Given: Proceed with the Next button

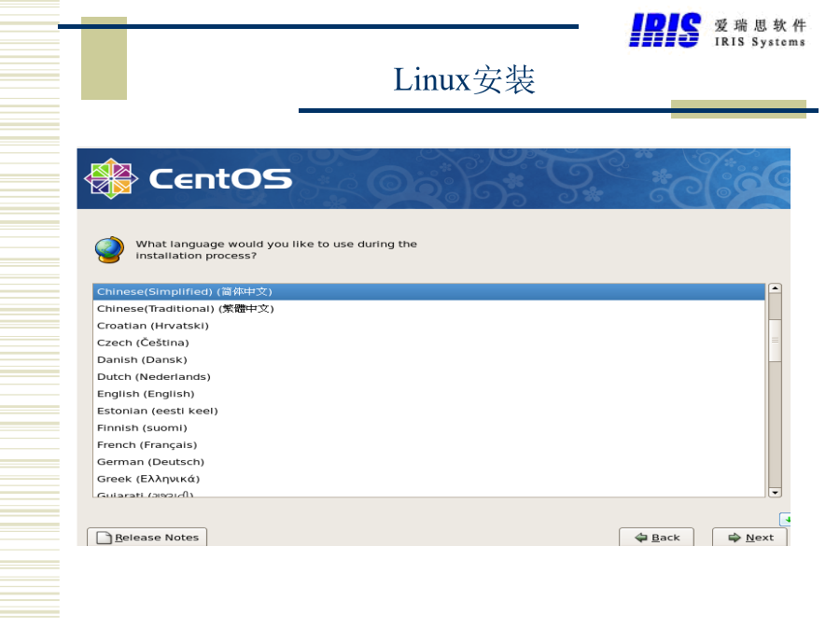Looking at the screenshot, I should 749,538.
